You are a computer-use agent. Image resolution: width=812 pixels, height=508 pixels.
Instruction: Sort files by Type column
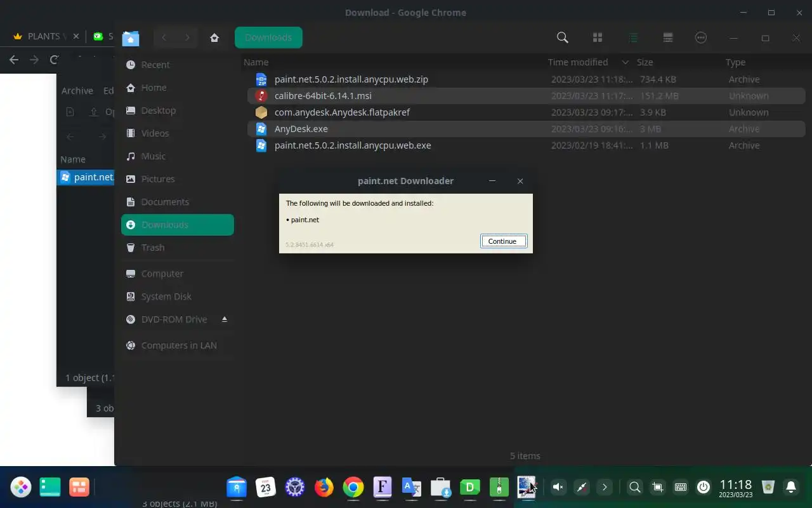735,62
